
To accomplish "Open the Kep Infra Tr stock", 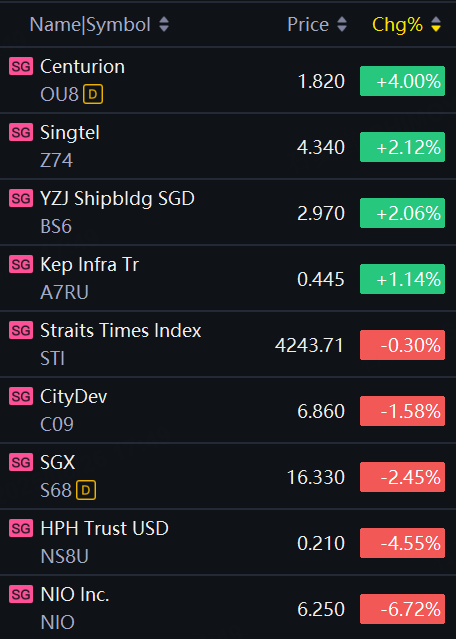I will pos(228,278).
